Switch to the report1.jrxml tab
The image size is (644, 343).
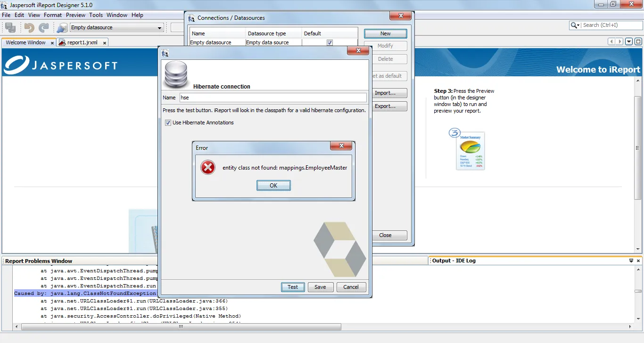click(x=82, y=42)
